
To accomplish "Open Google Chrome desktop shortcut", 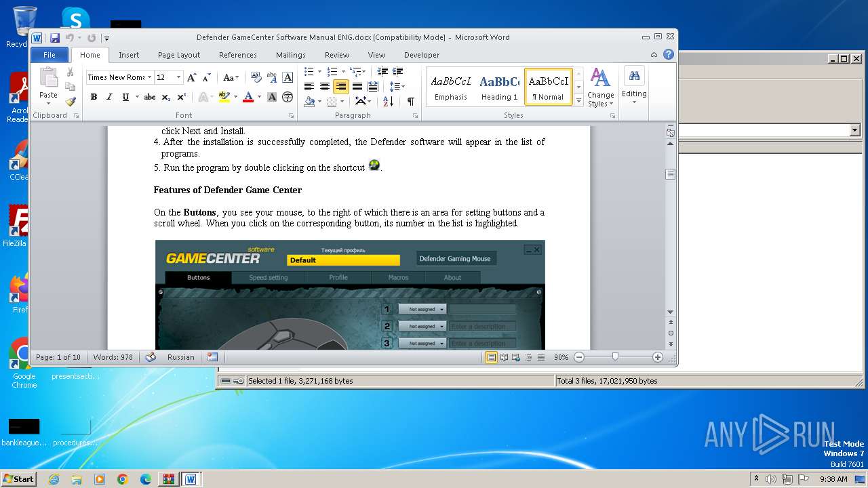I will [x=24, y=363].
